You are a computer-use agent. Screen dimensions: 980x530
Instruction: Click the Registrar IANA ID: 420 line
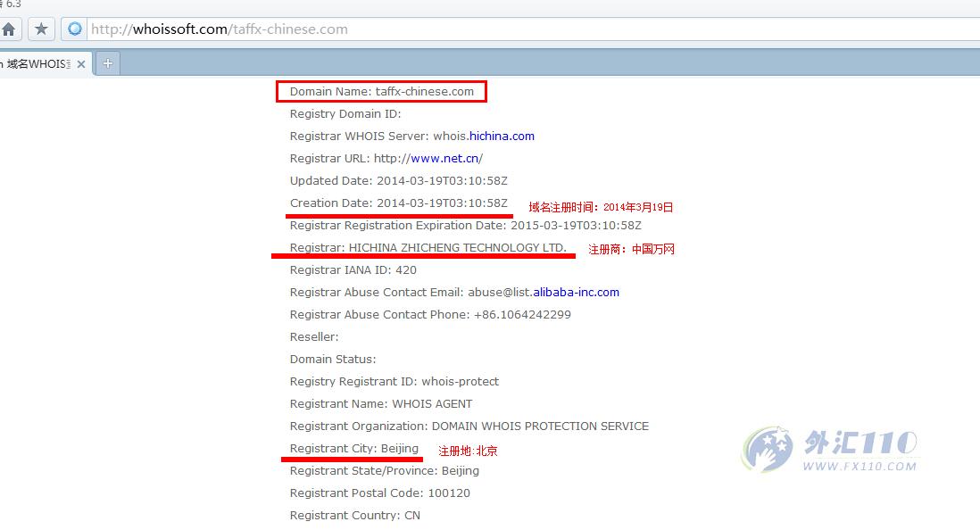click(353, 270)
